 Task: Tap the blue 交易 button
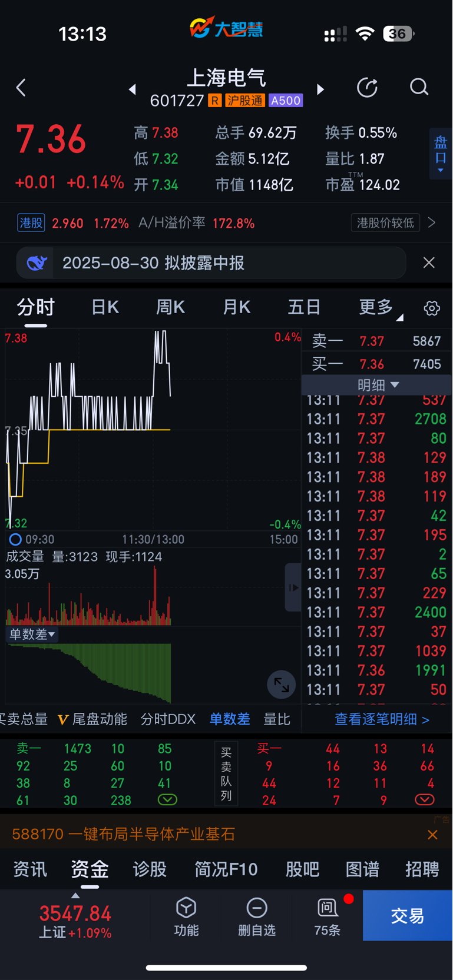tap(408, 915)
